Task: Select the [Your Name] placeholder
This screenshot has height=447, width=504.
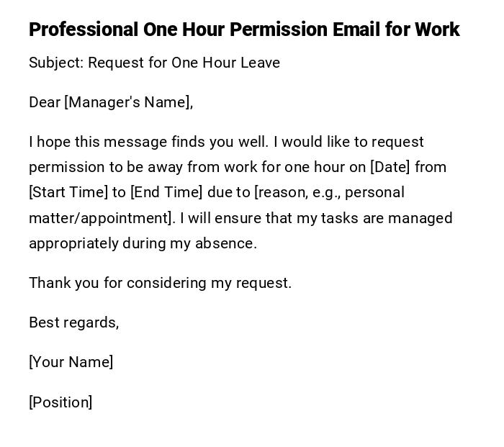Action: 71,362
